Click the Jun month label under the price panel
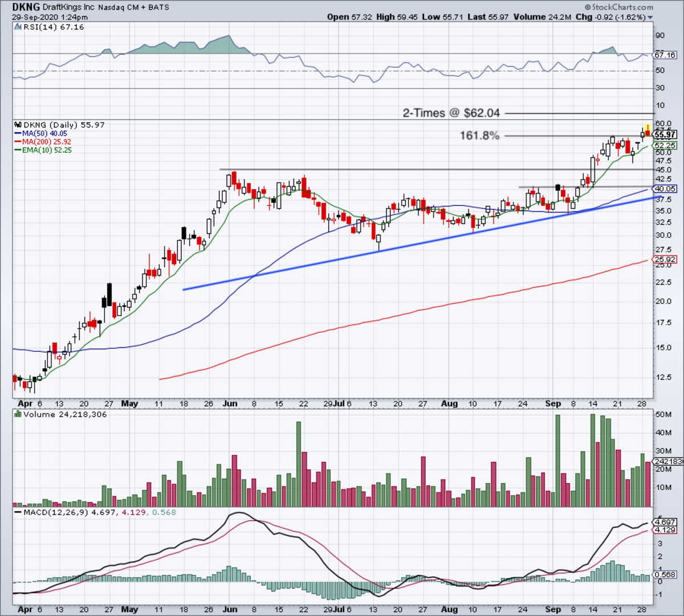Image resolution: width=684 pixels, height=616 pixels. (230, 403)
